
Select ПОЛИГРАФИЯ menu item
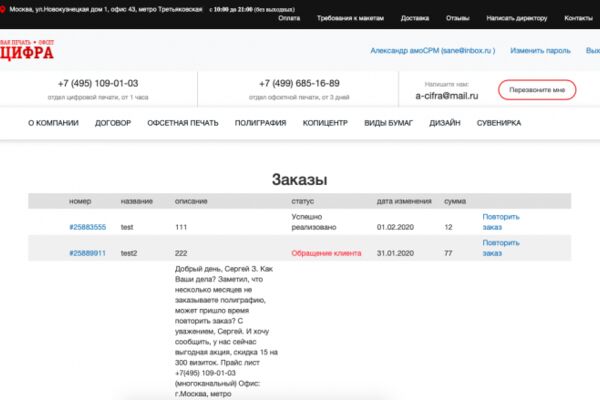tap(260, 123)
